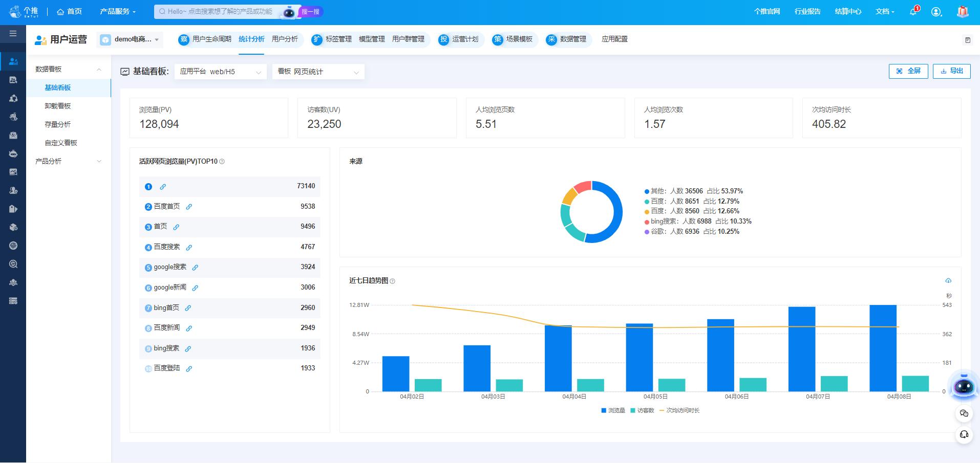
Task: Expand 产品分析 section
Action: [69, 161]
